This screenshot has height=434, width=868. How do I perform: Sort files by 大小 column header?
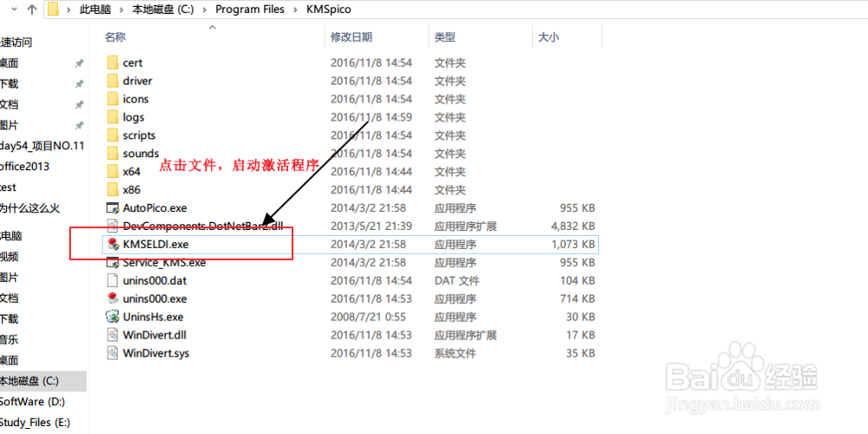tap(549, 37)
